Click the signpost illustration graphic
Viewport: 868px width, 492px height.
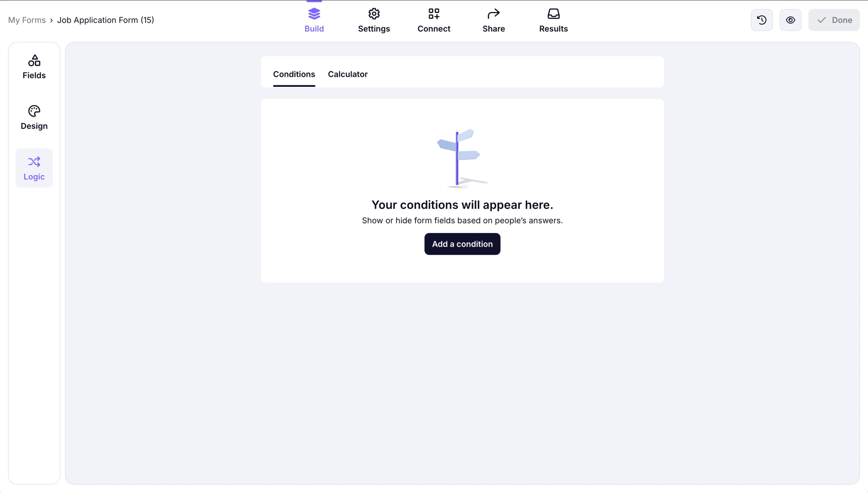pos(458,158)
